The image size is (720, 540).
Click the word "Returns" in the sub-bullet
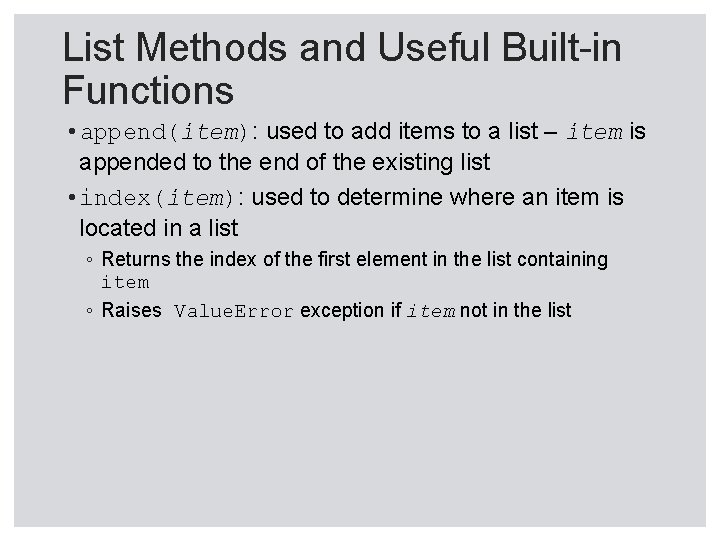[136, 260]
